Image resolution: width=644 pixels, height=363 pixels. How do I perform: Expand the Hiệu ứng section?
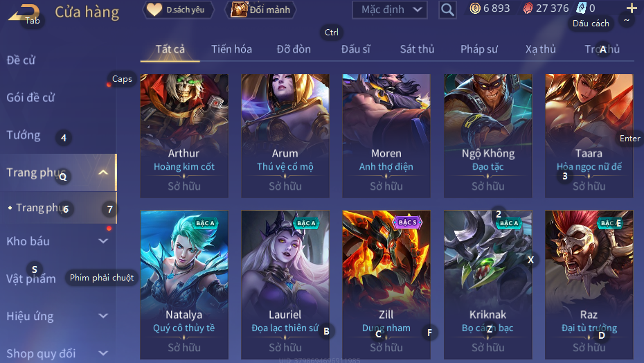pyautogui.click(x=103, y=316)
